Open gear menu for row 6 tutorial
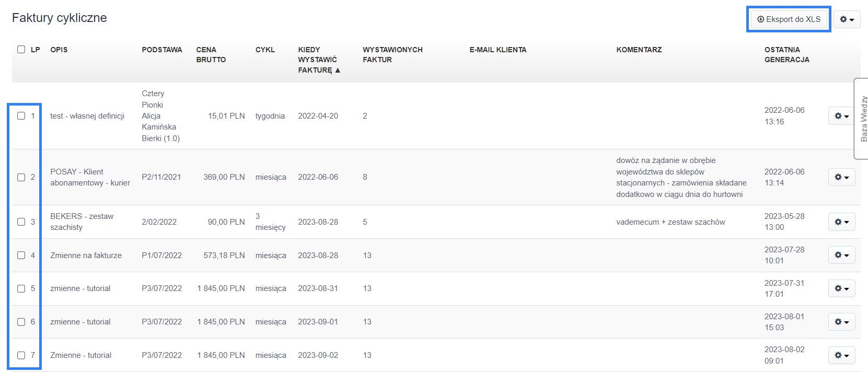This screenshot has width=868, height=372. 841,322
